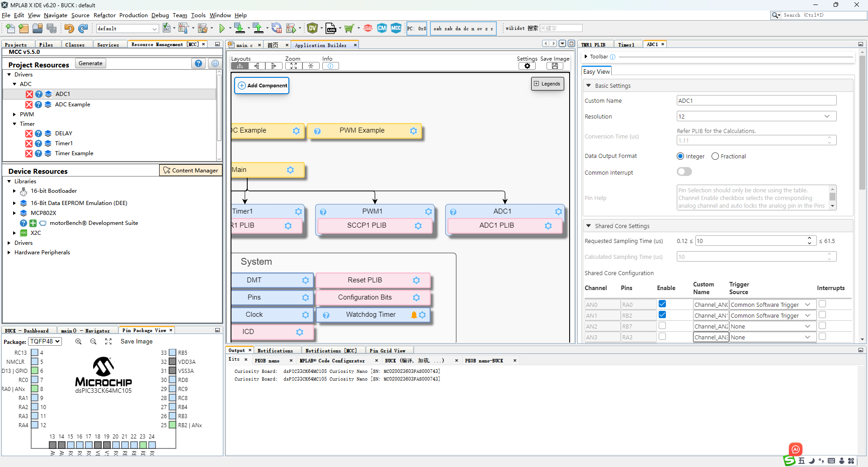Image resolution: width=868 pixels, height=467 pixels.
Task: Open Application Builder Settings gear icon
Action: click(527, 66)
